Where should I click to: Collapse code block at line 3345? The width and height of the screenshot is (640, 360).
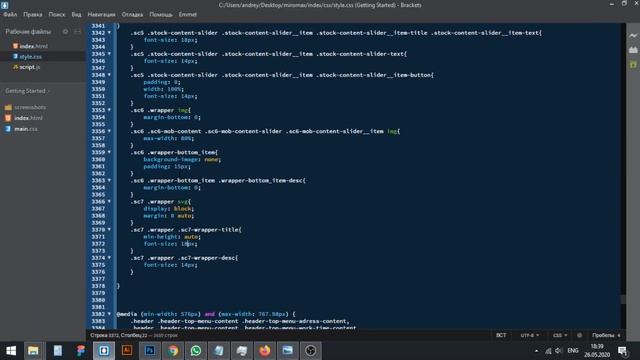109,54
